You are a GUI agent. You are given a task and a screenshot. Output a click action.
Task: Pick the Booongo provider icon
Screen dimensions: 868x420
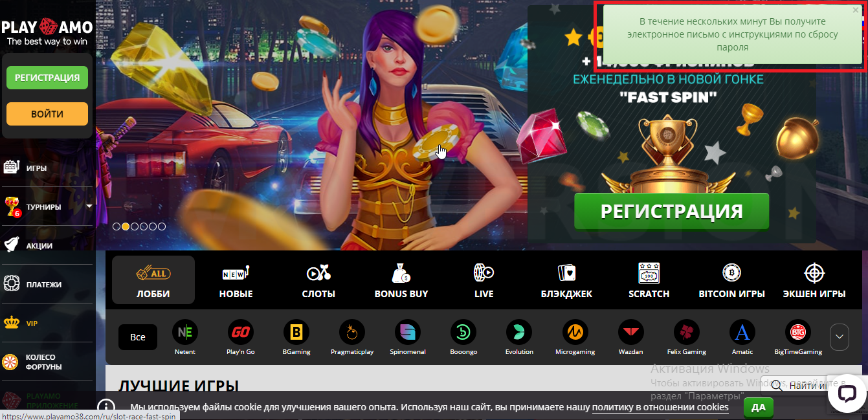pos(463,338)
